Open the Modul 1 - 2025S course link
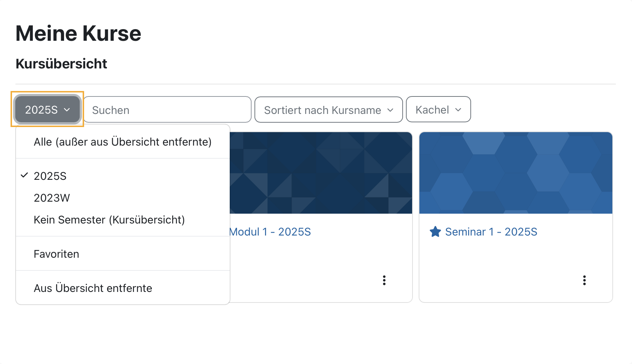Screen dimensions: 632x364 pyautogui.click(x=270, y=232)
